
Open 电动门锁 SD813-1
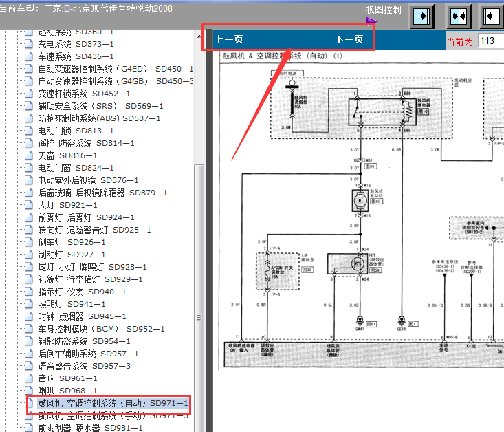click(x=76, y=131)
